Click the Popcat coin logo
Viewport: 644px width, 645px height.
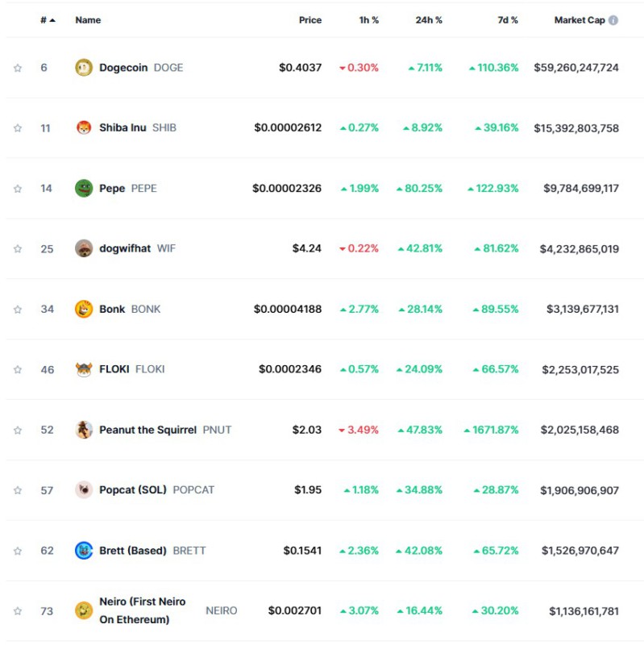pyautogui.click(x=84, y=490)
